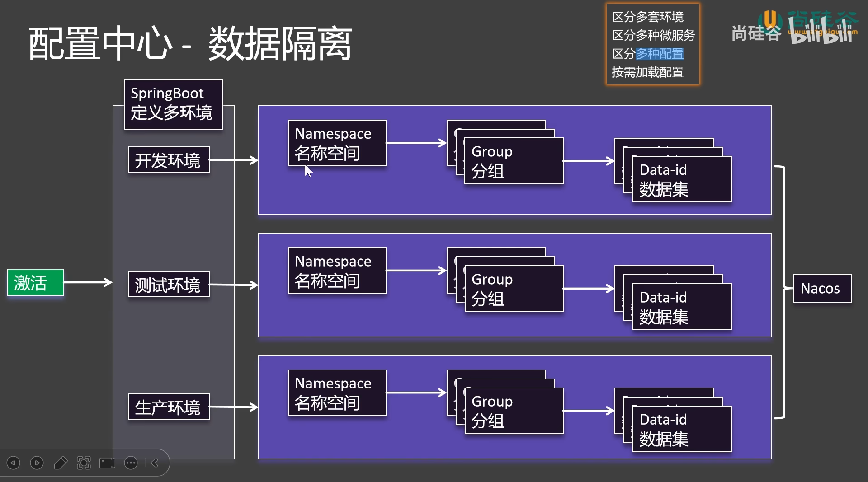
Task: Click the green 激活 box
Action: [x=36, y=283]
